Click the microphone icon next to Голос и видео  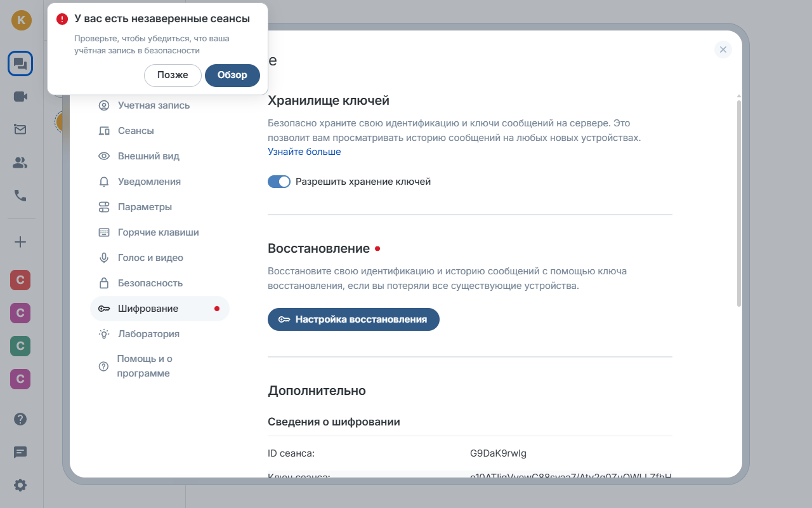coord(104,258)
